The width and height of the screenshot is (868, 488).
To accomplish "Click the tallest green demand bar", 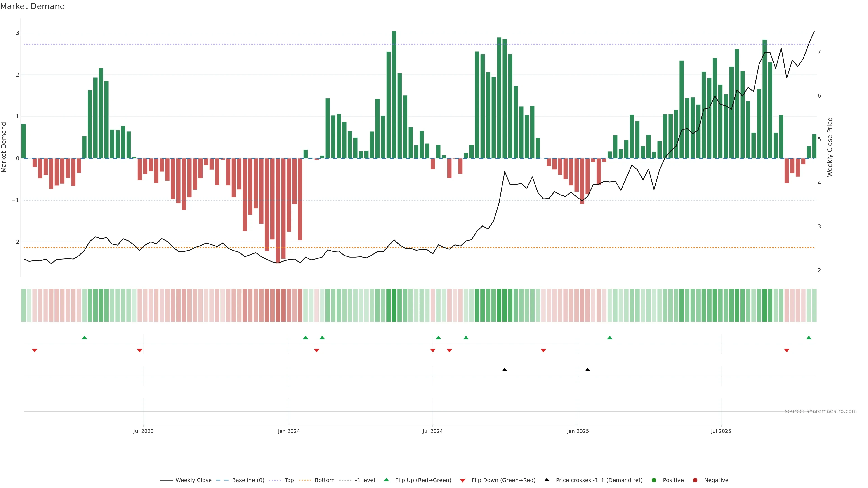I will 394,94.
